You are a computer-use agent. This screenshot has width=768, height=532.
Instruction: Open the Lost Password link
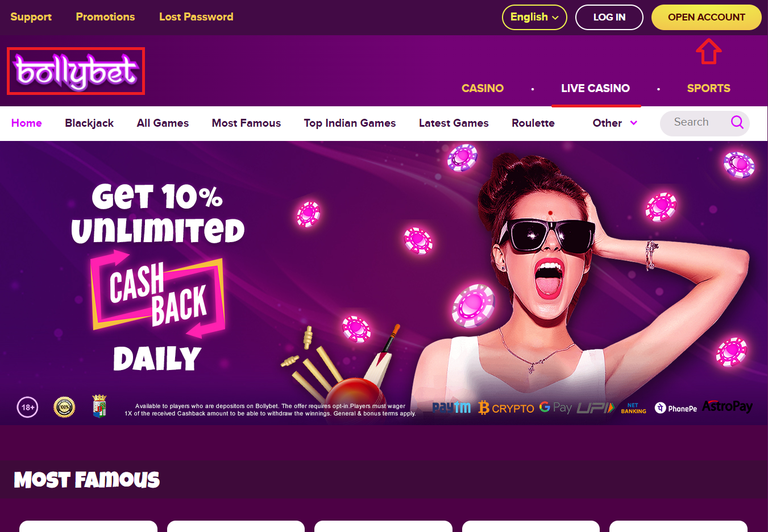click(x=196, y=17)
